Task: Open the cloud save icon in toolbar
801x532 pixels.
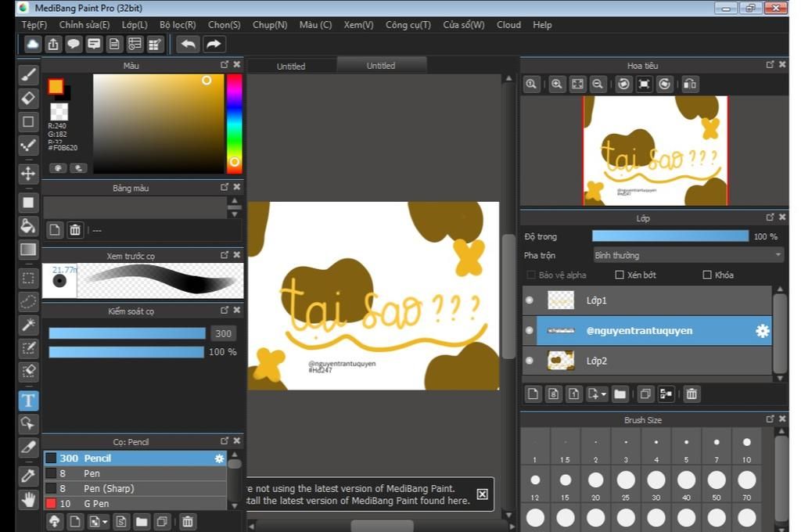Action: pyautogui.click(x=33, y=45)
